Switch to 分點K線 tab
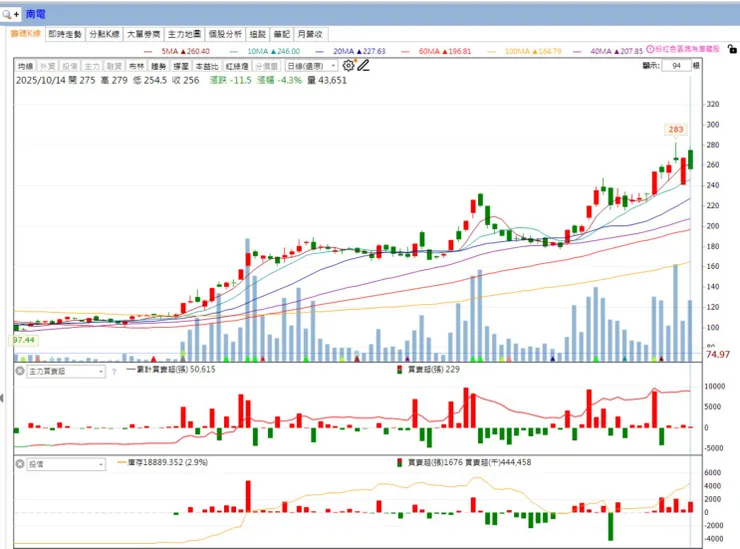Image resolution: width=740 pixels, height=549 pixels. (104, 34)
